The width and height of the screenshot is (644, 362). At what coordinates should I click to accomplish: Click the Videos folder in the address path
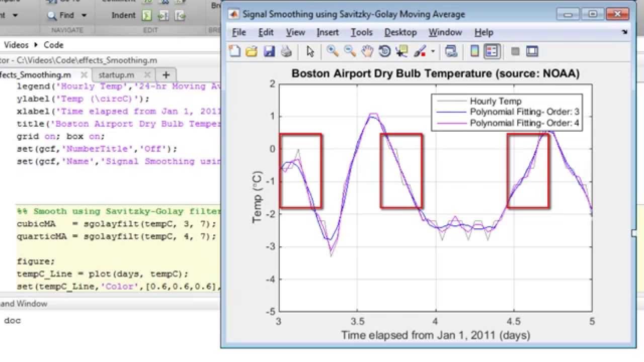(x=16, y=45)
